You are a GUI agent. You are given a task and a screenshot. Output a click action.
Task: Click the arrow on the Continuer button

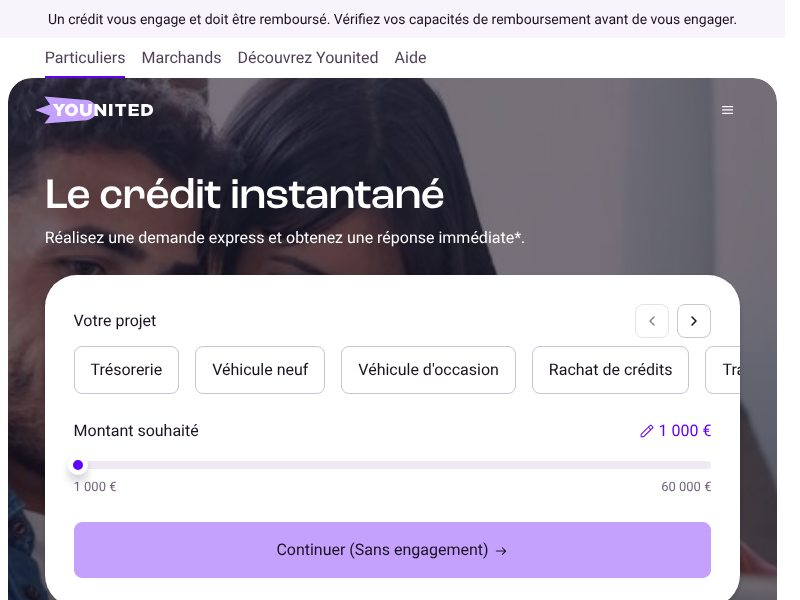tap(501, 551)
